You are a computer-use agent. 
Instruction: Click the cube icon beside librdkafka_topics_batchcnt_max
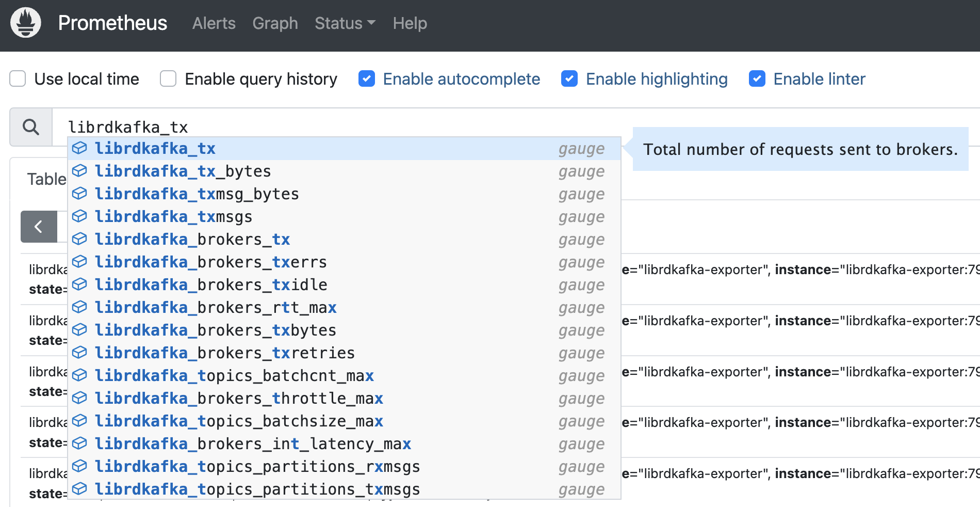(x=79, y=375)
